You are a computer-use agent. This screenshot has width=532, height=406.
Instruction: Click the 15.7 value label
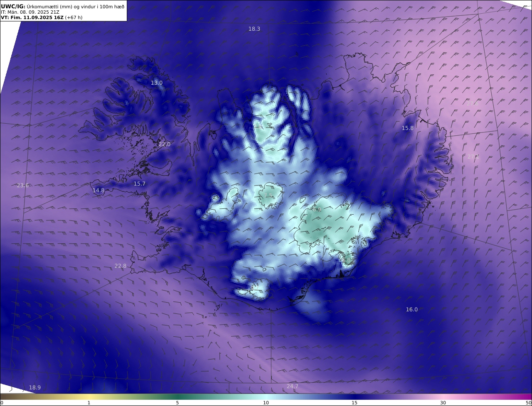pos(140,183)
